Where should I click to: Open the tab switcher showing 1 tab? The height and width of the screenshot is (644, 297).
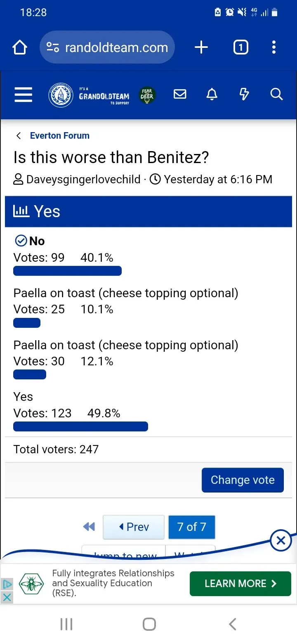[x=240, y=47]
